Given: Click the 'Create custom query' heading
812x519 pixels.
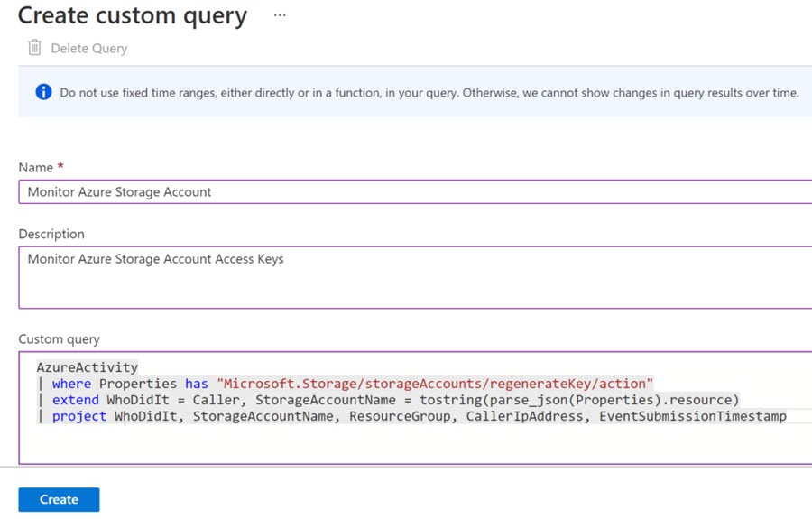Looking at the screenshot, I should click(133, 15).
